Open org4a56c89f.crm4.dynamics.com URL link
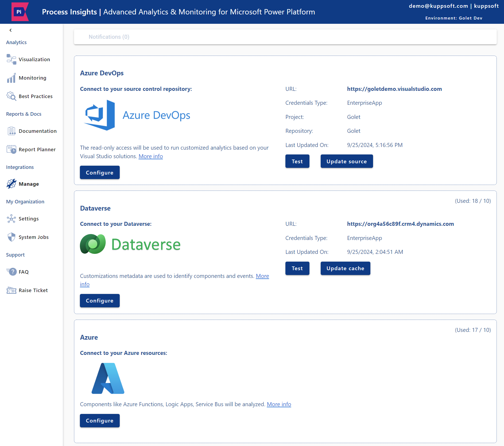504x446 pixels. (x=400, y=224)
